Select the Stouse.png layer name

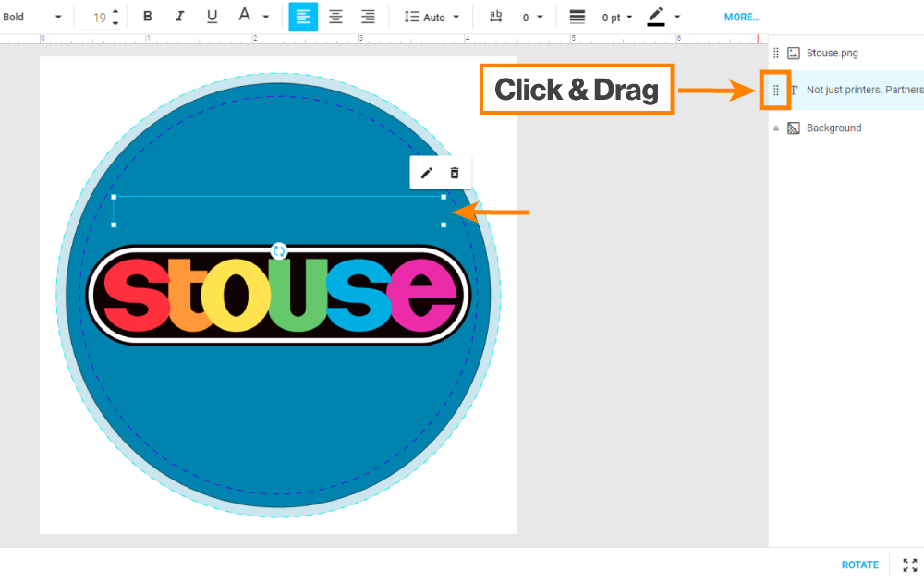click(x=833, y=53)
